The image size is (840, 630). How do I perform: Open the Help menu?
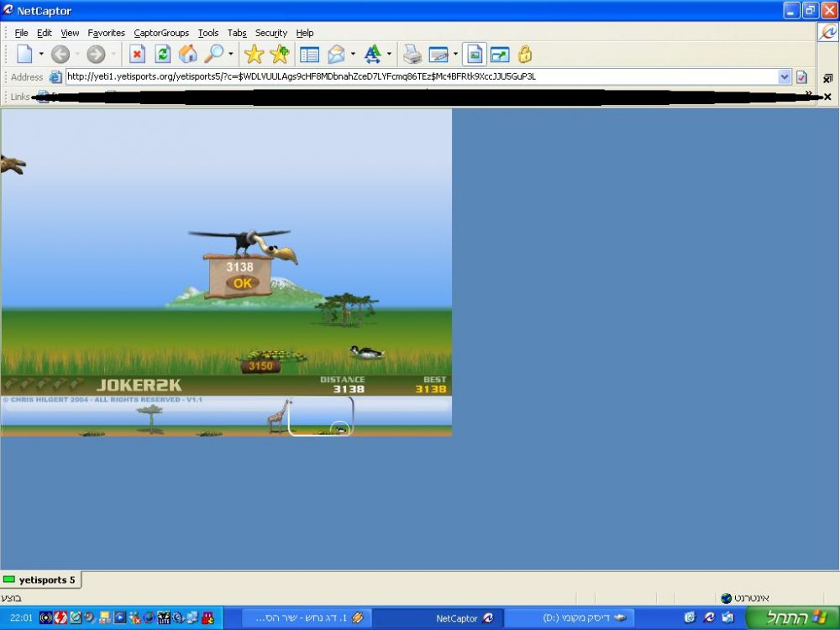tap(305, 34)
